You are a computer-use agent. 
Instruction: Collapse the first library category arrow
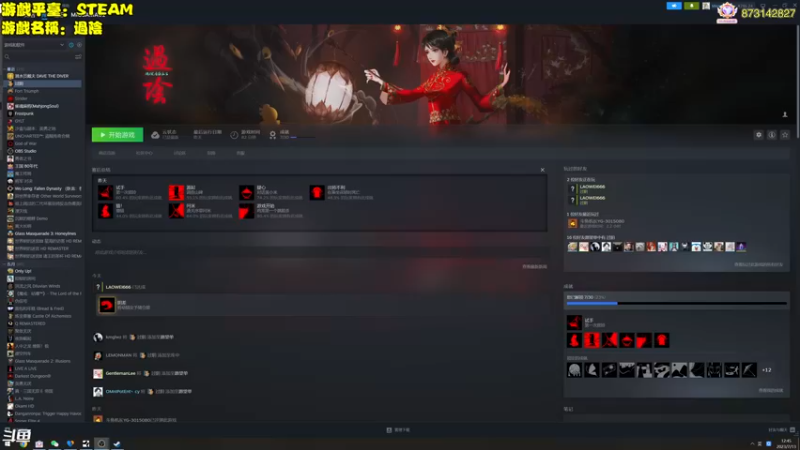click(x=5, y=69)
